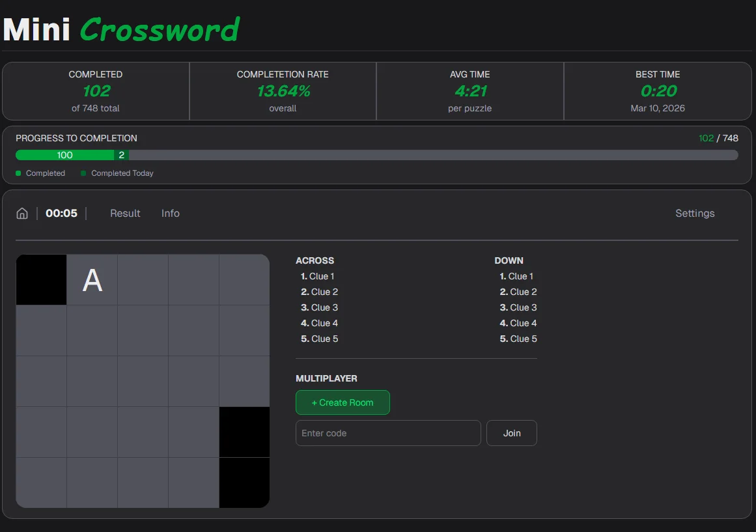Select Down Clue 4
The height and width of the screenshot is (532, 756).
(518, 323)
